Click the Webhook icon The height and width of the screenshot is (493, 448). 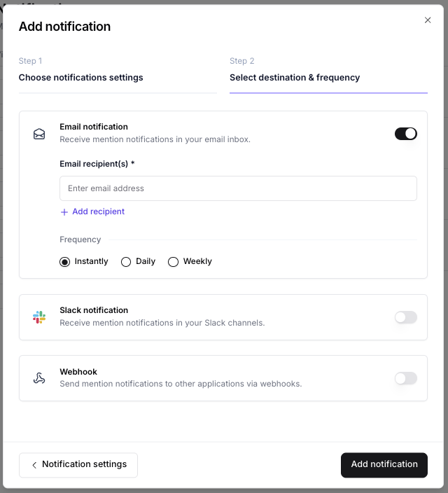pos(39,378)
